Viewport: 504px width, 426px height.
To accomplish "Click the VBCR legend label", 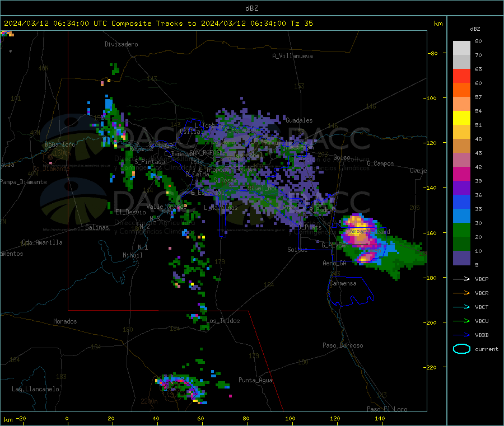I will [x=482, y=293].
